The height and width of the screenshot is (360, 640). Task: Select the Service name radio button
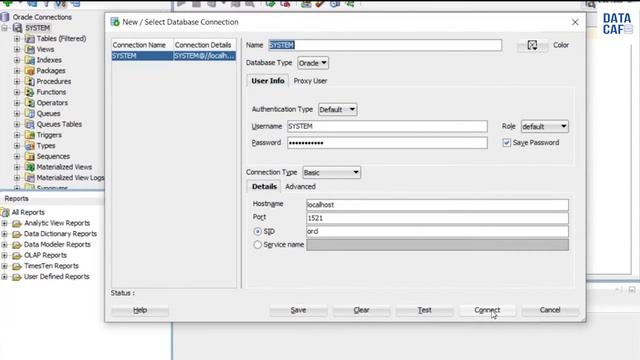click(258, 245)
